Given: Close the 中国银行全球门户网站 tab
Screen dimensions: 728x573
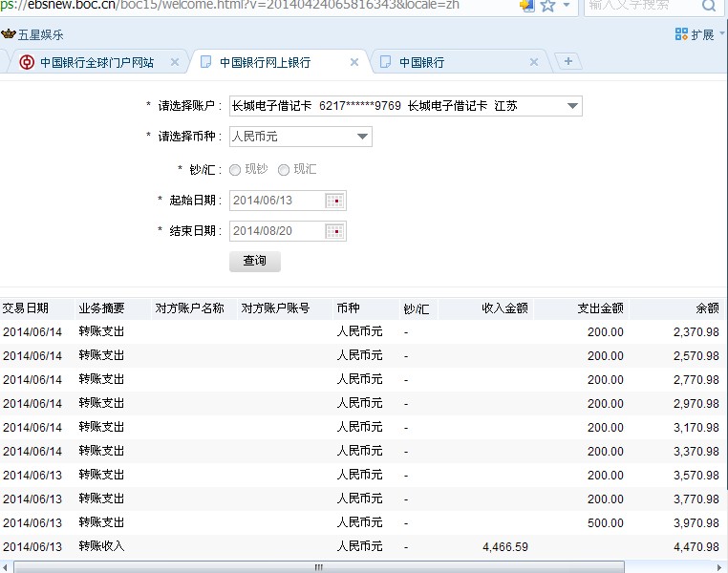Looking at the screenshot, I should point(174,62).
